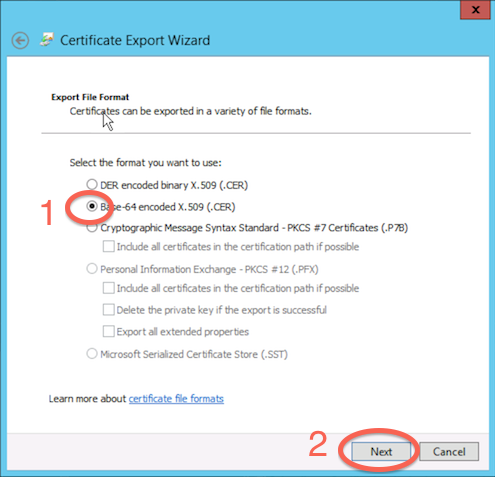Click the Next button
This screenshot has height=477, width=495.
click(381, 452)
